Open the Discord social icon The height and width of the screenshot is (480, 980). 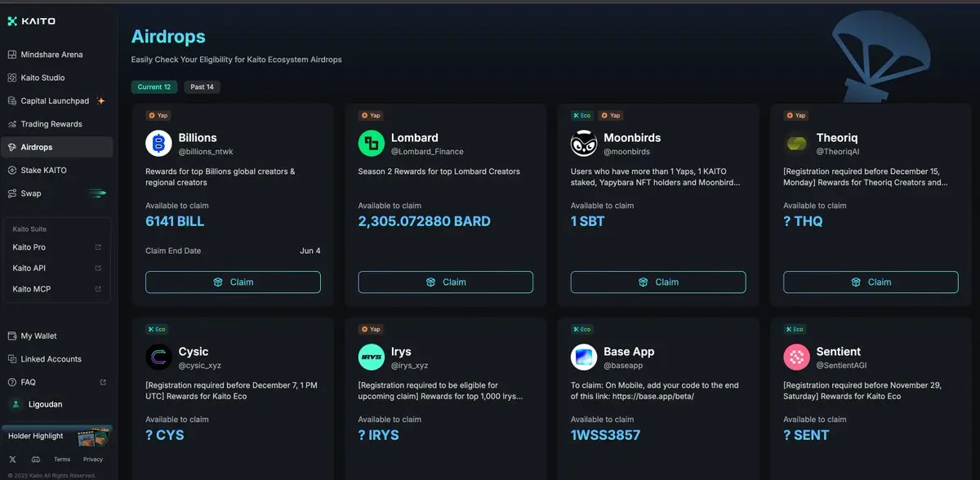click(34, 460)
